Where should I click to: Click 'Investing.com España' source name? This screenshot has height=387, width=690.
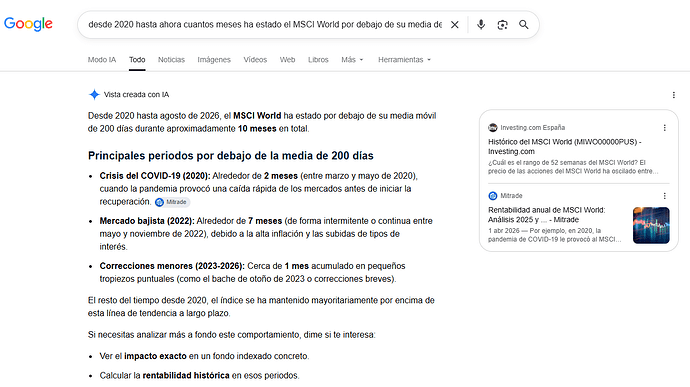pos(532,128)
